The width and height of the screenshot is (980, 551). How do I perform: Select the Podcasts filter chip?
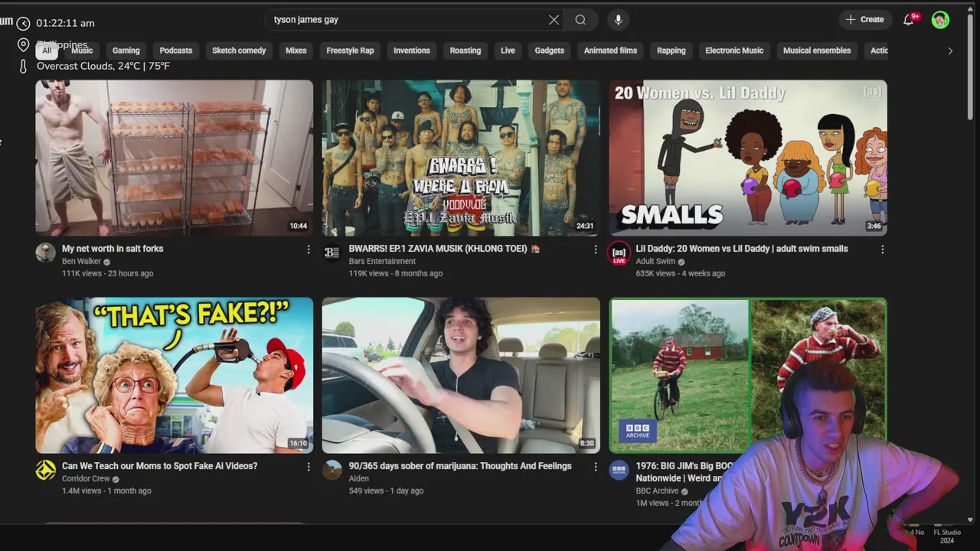click(176, 51)
